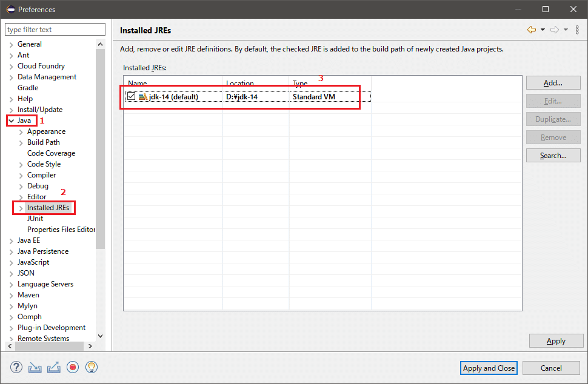Open the three-dot view menu icon

tap(577, 30)
